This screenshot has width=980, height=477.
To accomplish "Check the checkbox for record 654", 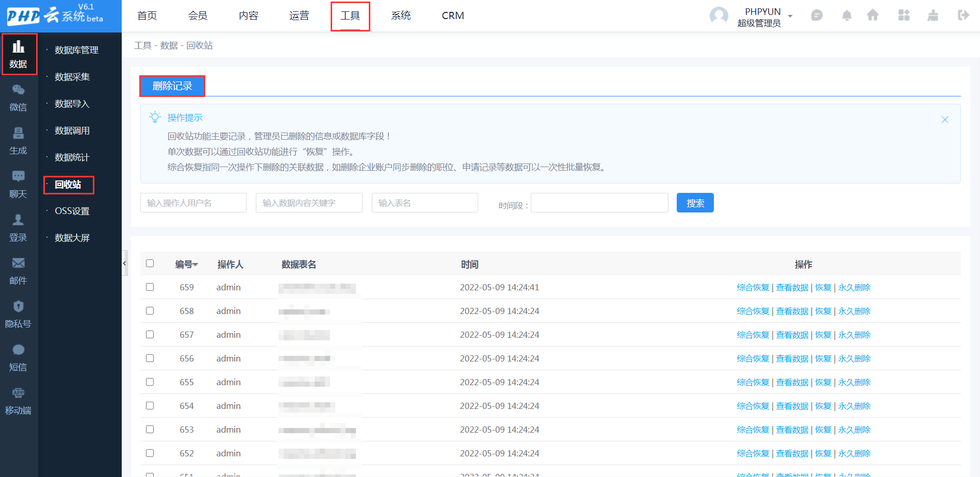I will coord(150,406).
